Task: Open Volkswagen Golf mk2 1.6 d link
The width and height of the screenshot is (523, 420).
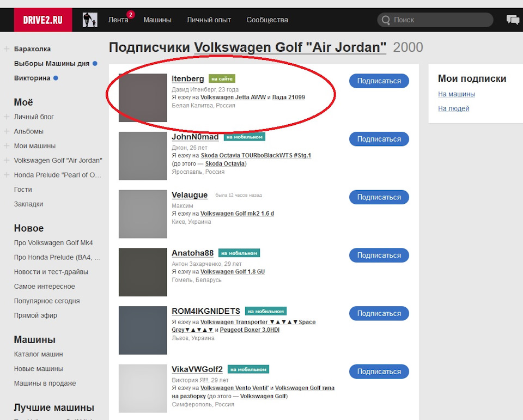Action: coord(237,214)
